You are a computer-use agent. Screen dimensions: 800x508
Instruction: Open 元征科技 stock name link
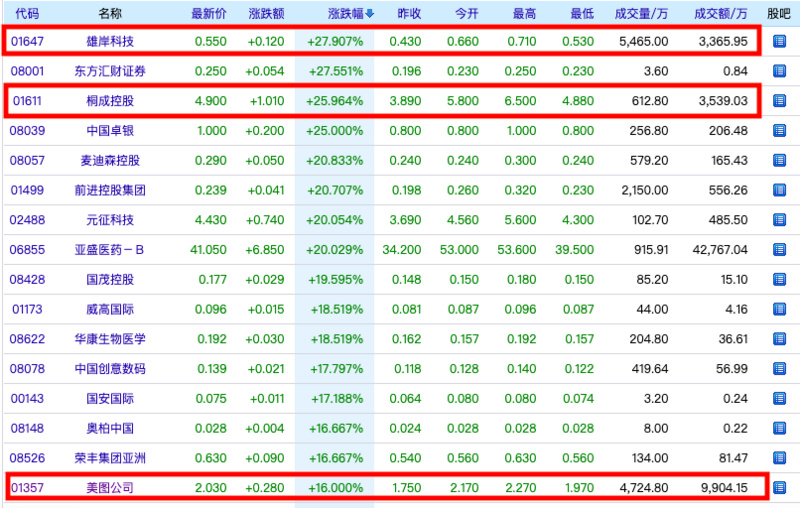point(110,220)
